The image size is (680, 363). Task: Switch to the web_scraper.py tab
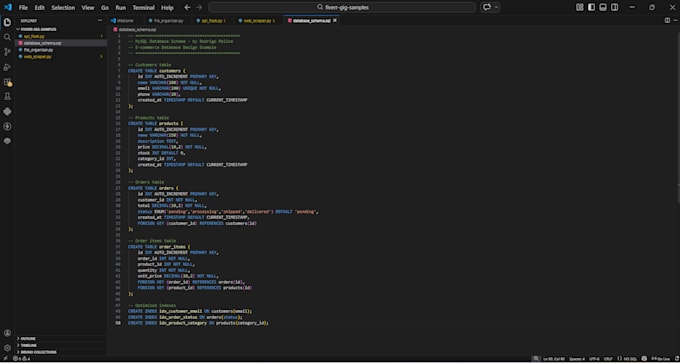[259, 20]
